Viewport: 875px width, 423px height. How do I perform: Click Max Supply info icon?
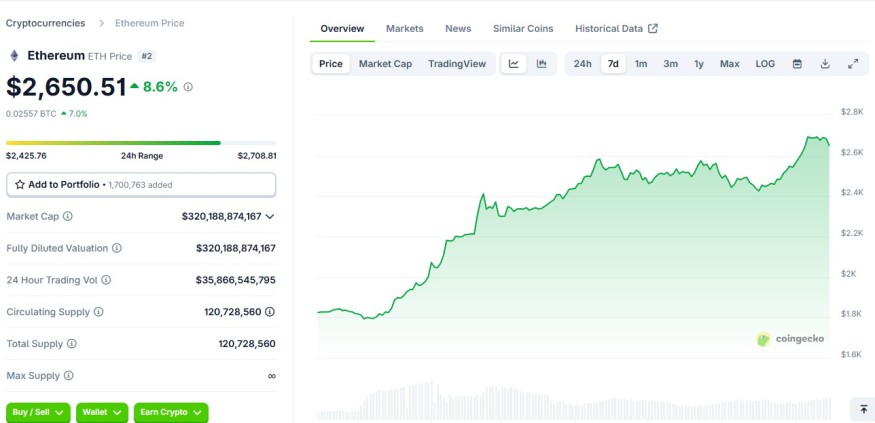point(68,376)
